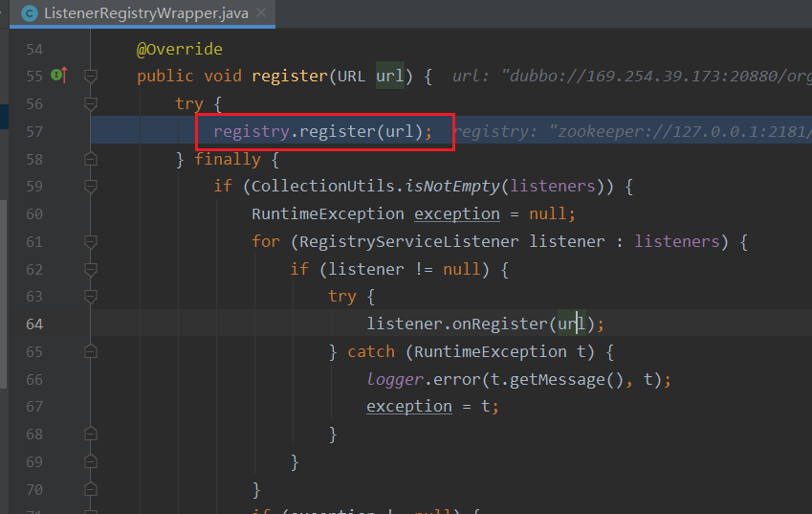Collapse the listener null check on line 62
This screenshot has height=514, width=812.
pos(91,269)
